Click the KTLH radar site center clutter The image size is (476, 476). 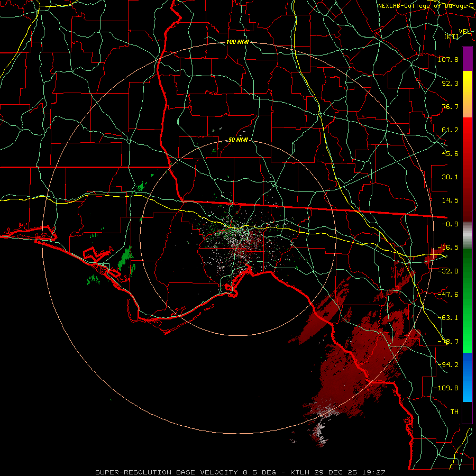pyautogui.click(x=239, y=237)
